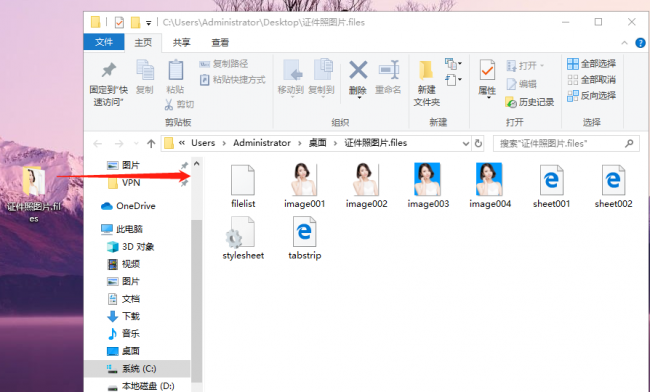Select the image004 blue-background photo
Screen dimensions: 650x392
490,186
